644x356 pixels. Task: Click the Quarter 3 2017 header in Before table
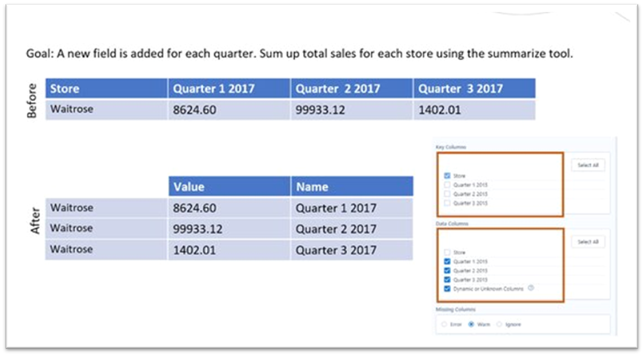474,88
